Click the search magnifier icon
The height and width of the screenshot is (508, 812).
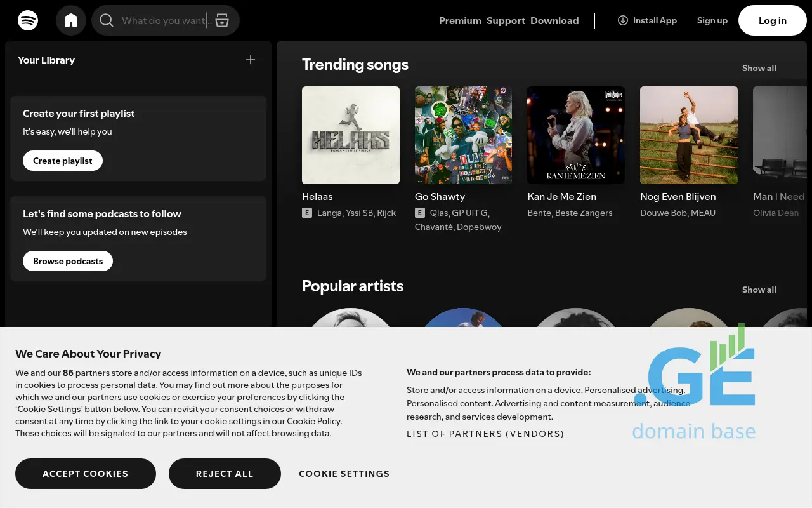click(x=107, y=20)
